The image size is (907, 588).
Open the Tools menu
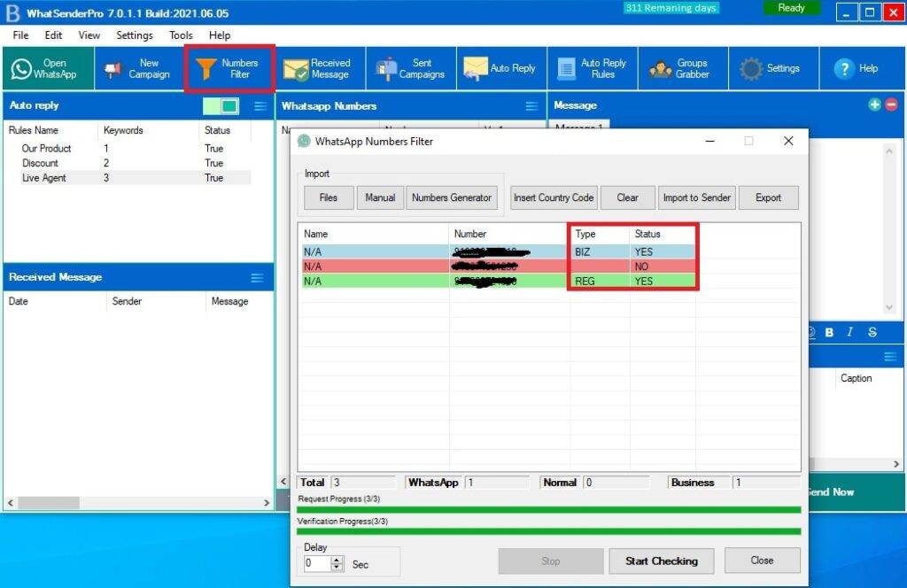pos(181,35)
